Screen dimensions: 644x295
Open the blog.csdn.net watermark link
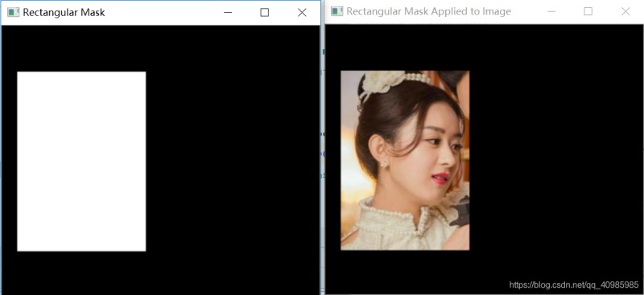574,285
